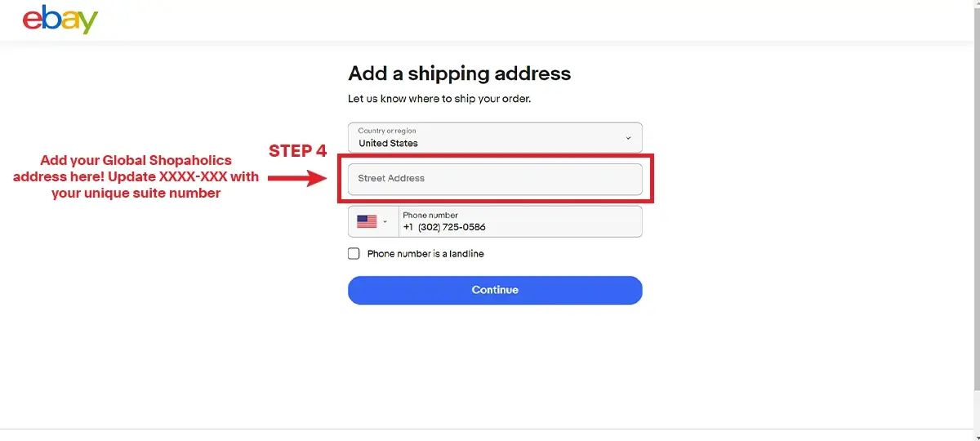Click the United States flag icon

tap(367, 221)
